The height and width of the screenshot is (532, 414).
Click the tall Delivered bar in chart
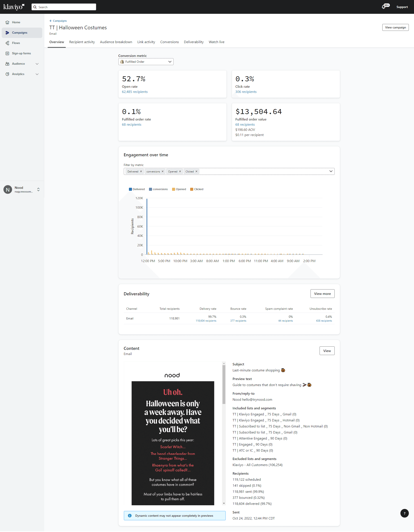[x=147, y=227]
